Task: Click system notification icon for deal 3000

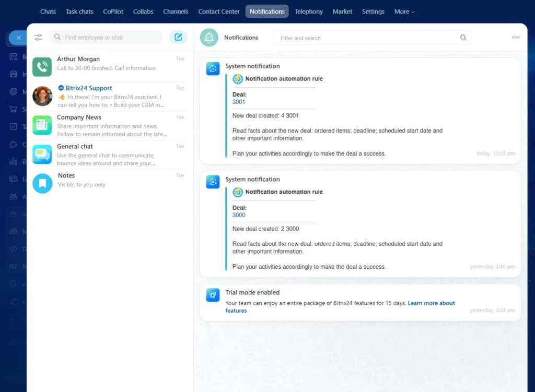Action: tap(213, 182)
